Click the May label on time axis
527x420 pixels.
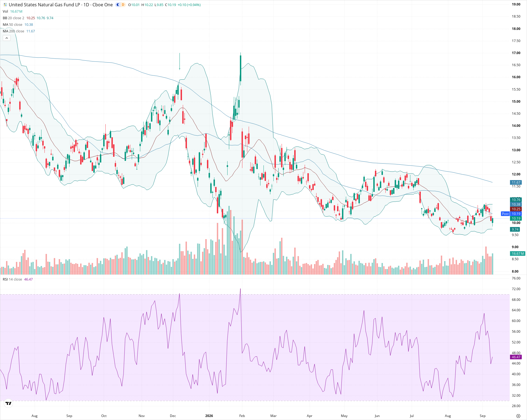point(344,416)
